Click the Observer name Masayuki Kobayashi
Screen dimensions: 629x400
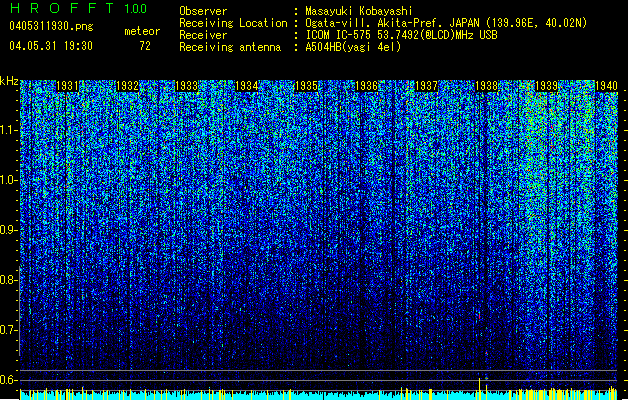[x=359, y=11]
